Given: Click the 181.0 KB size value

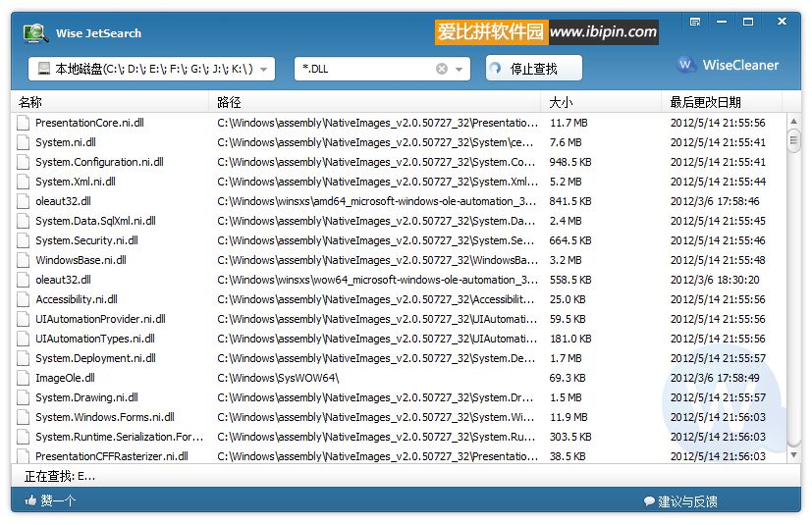Looking at the screenshot, I should click(570, 339).
